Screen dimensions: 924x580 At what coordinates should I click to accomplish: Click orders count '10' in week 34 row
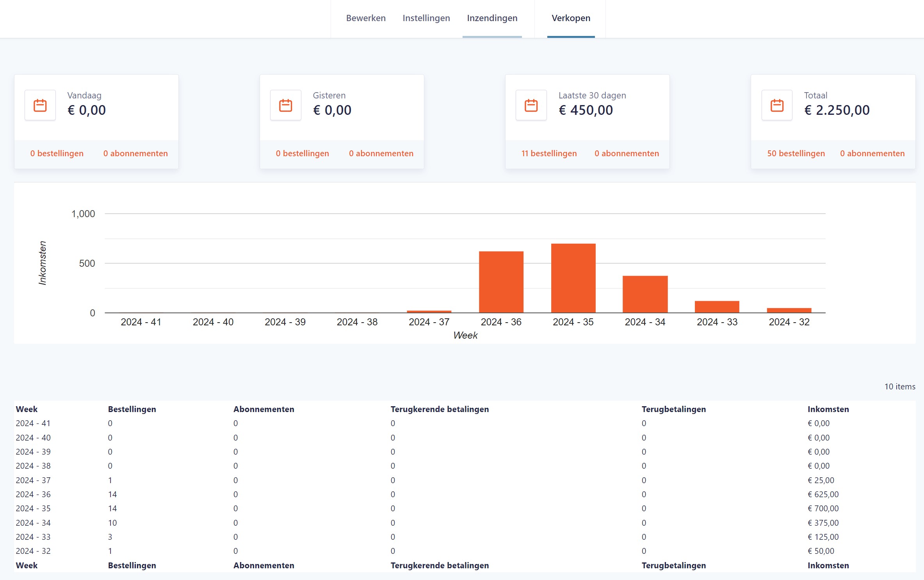[112, 523]
